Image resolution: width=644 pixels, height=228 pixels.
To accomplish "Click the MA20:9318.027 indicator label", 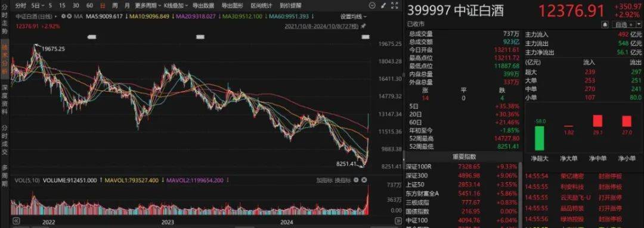I will point(196,17).
